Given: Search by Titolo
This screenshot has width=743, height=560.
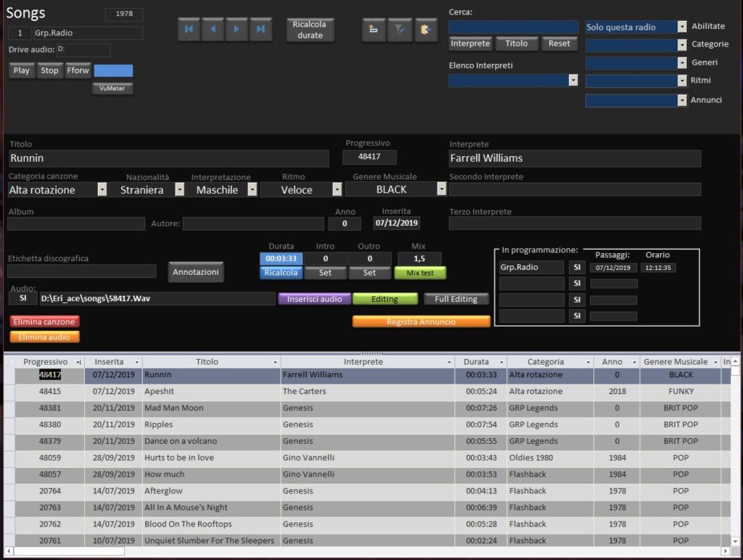Looking at the screenshot, I should 517,44.
